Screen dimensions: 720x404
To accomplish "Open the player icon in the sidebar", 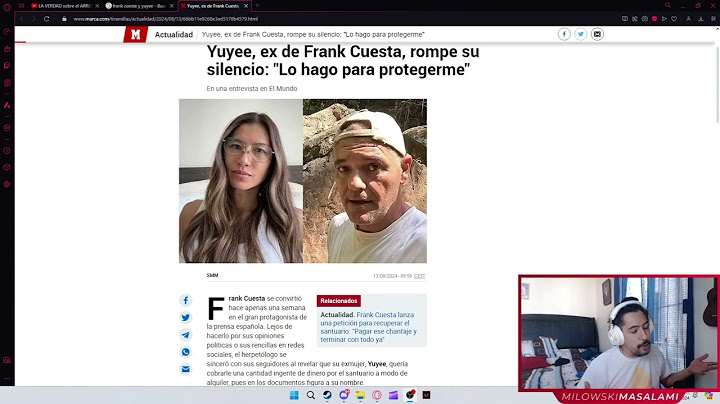I will click(7, 128).
